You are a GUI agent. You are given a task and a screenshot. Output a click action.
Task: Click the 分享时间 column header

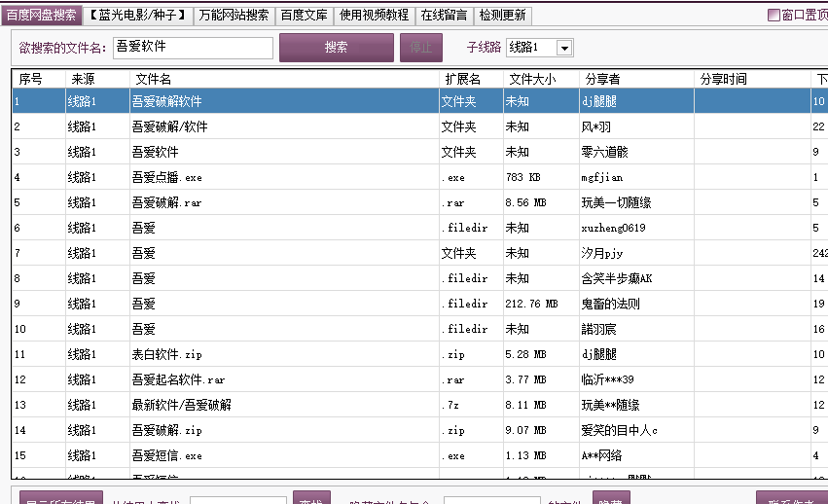[752, 79]
